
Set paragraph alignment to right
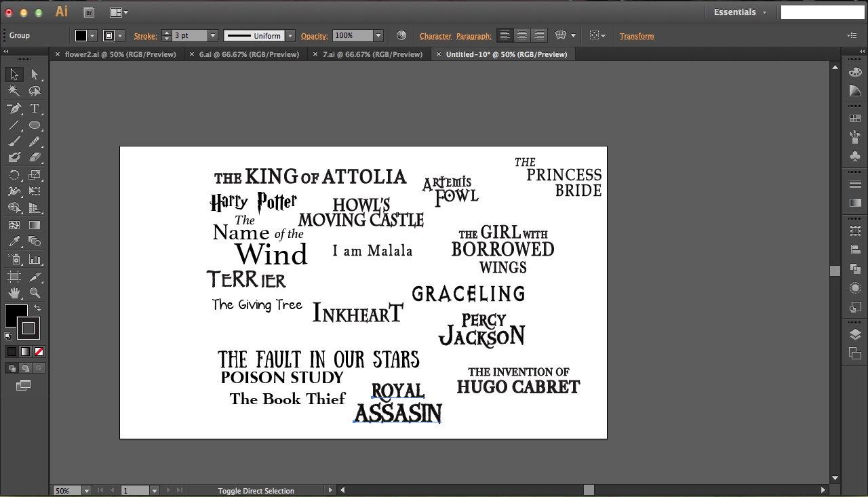pos(539,36)
